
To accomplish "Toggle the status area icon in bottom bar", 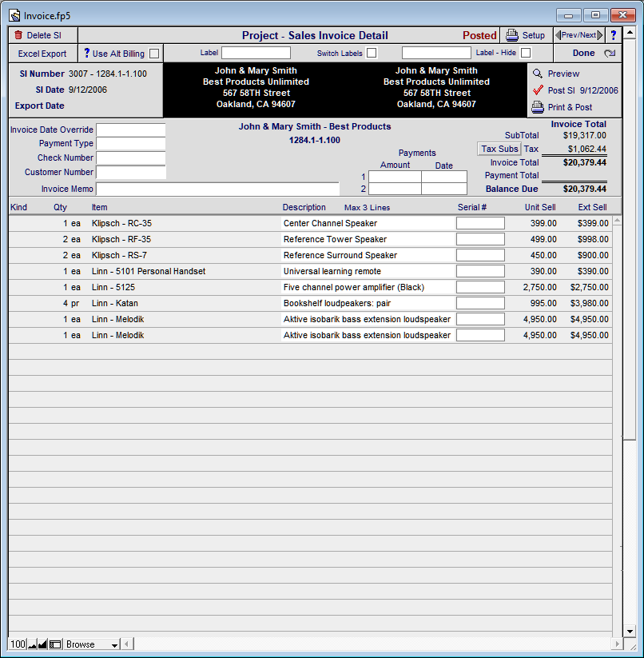I will click(x=55, y=644).
